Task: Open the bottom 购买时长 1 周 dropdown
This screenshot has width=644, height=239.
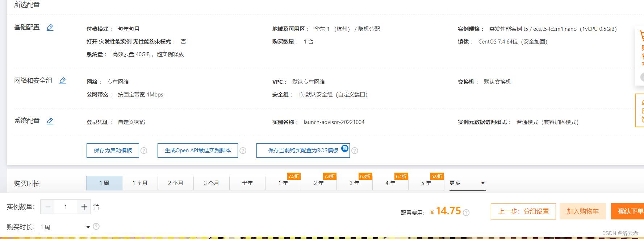Action: coord(65,227)
